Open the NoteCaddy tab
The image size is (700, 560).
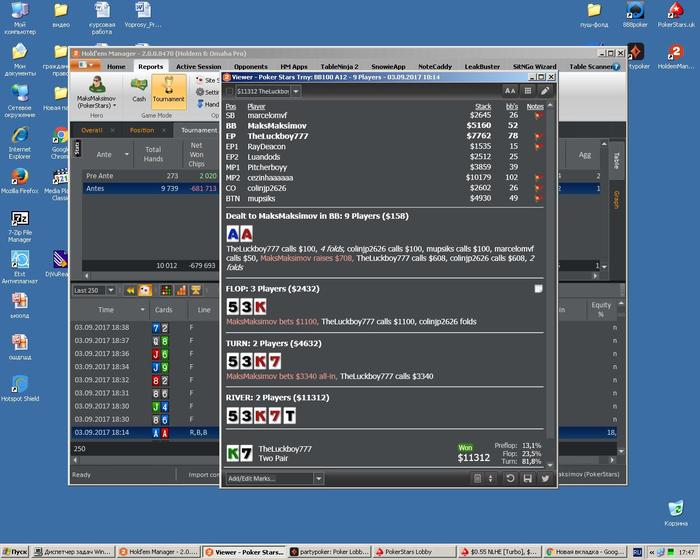435,67
